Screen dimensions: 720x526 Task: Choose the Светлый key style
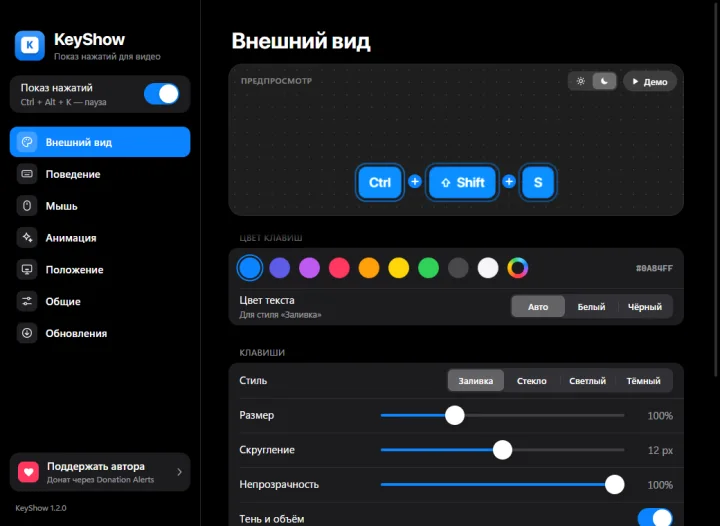[x=587, y=381]
